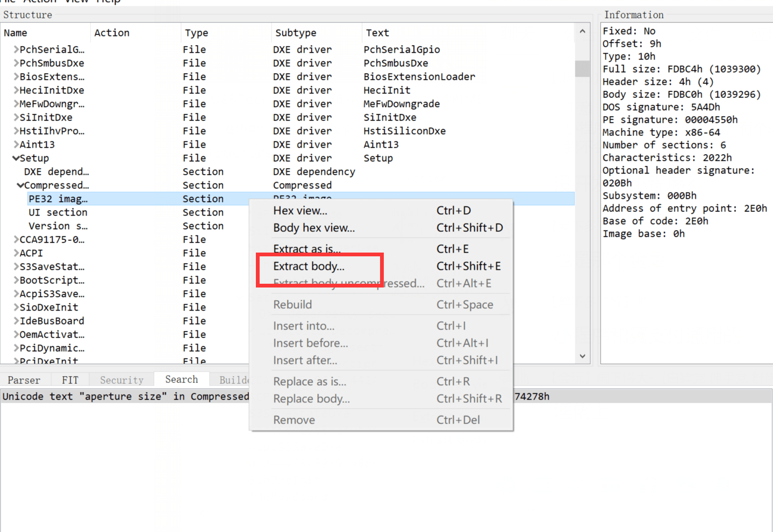Expand the PchSerialG... tree node
The height and width of the screenshot is (532, 773).
(16, 50)
